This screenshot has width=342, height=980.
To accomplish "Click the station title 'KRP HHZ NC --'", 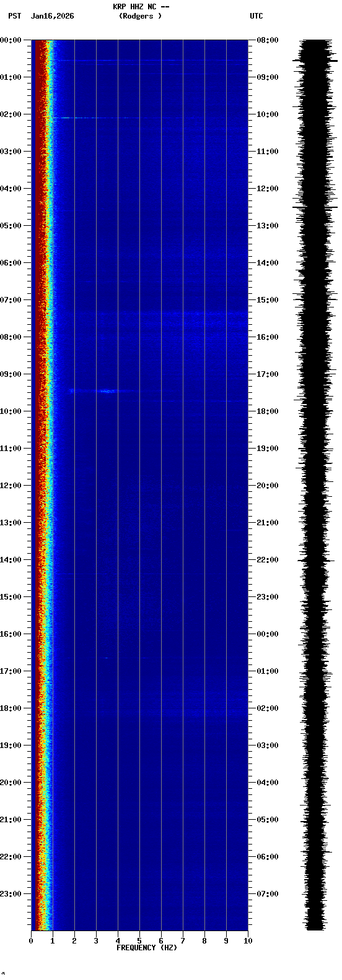I will (141, 7).
